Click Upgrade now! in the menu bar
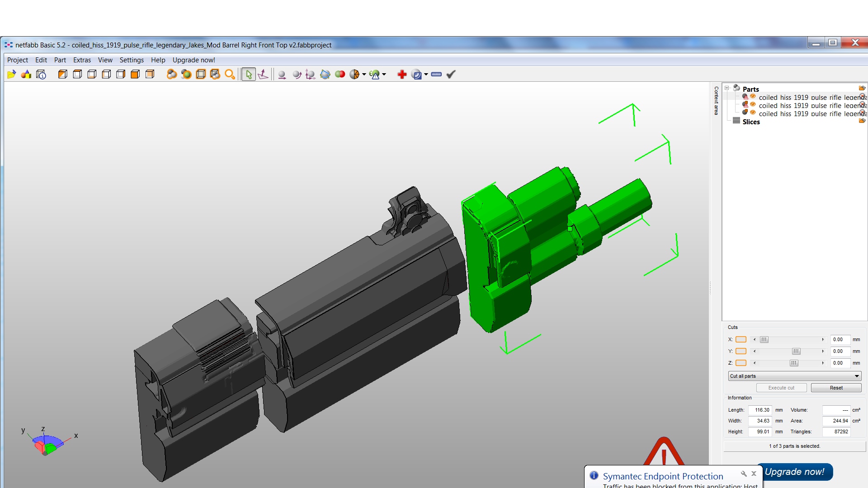The width and height of the screenshot is (868, 488). [x=193, y=60]
